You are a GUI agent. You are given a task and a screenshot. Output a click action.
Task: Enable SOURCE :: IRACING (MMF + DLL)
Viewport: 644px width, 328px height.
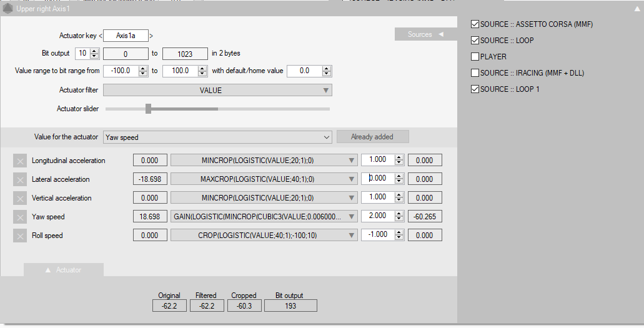(475, 73)
